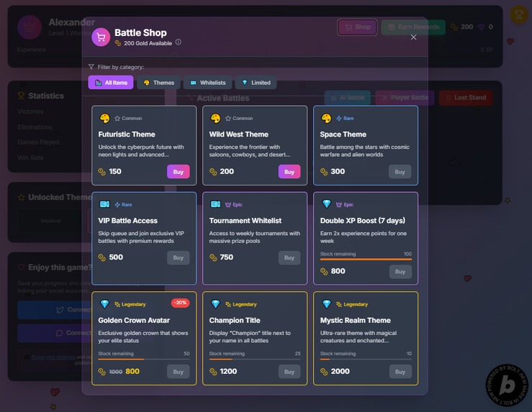Image resolution: width=532 pixels, height=412 pixels.
Task: Click the Tournament Whitelist card title
Action: pos(245,221)
